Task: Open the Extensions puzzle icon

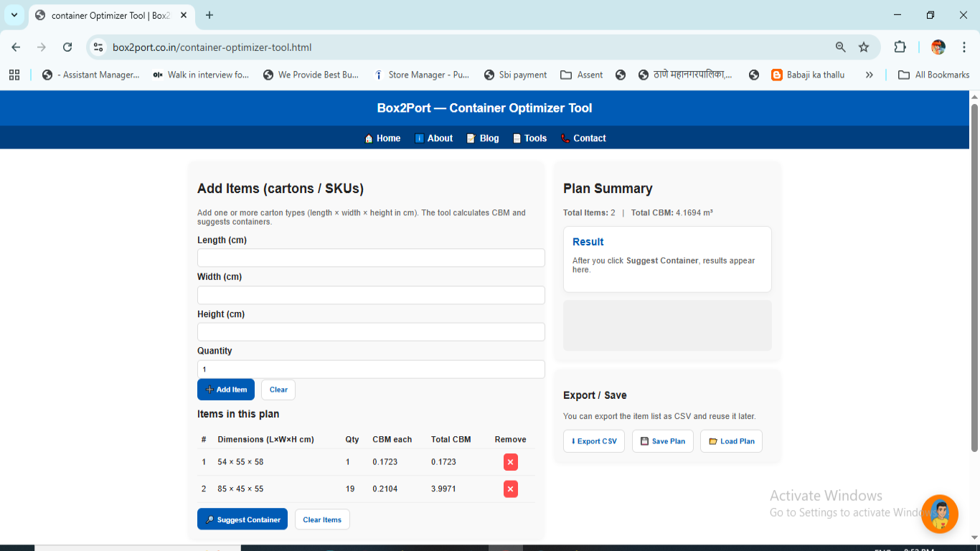Action: coord(900,47)
